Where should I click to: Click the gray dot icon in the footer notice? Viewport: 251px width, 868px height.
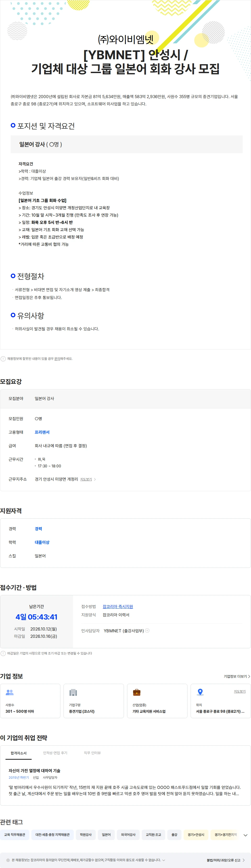pyautogui.click(x=8, y=860)
